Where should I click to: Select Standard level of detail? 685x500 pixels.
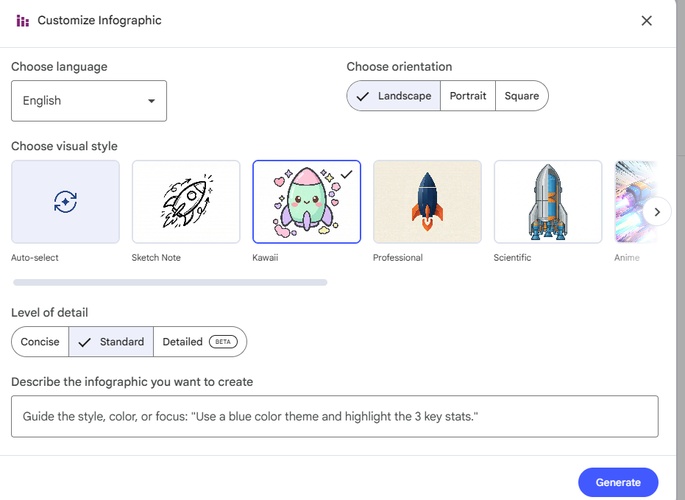coord(111,342)
